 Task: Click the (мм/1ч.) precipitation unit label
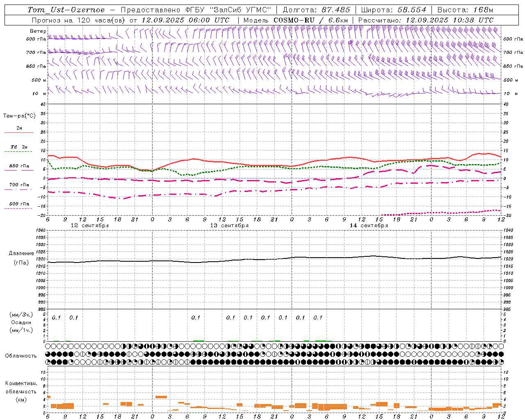click(21, 330)
